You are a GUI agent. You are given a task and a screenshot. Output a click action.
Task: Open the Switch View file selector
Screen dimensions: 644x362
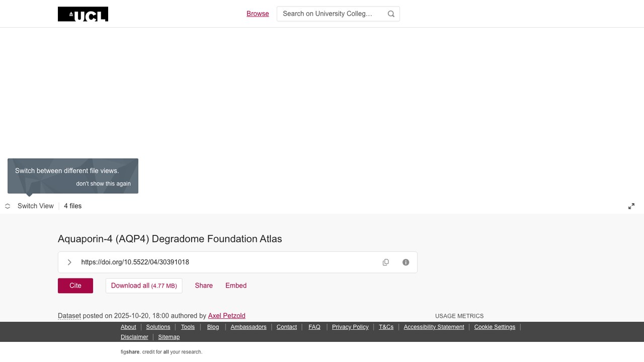pyautogui.click(x=36, y=206)
